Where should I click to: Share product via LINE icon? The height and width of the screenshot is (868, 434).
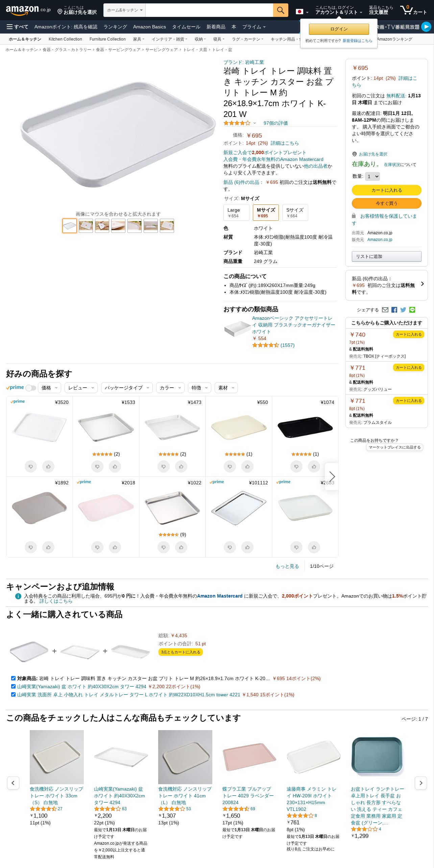[x=412, y=310]
